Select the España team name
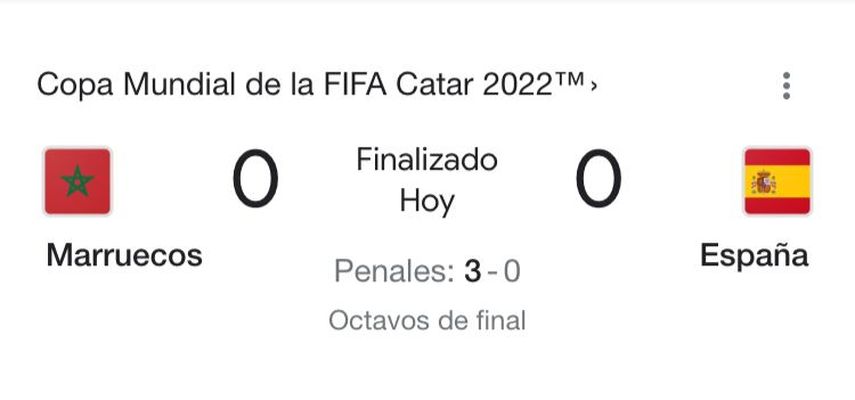Viewport: 855px width, 400px height. (754, 255)
